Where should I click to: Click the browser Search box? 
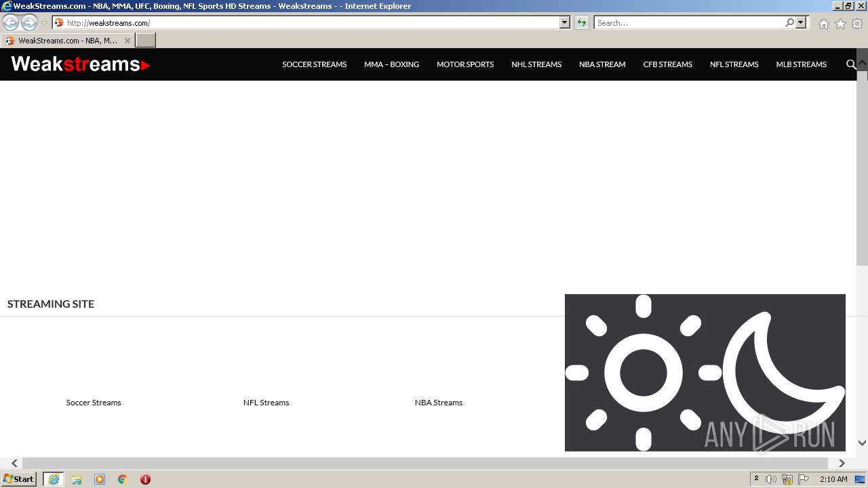[x=688, y=22]
